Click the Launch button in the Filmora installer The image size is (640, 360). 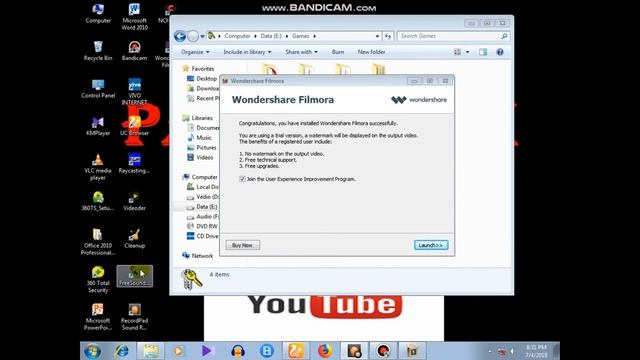(431, 245)
